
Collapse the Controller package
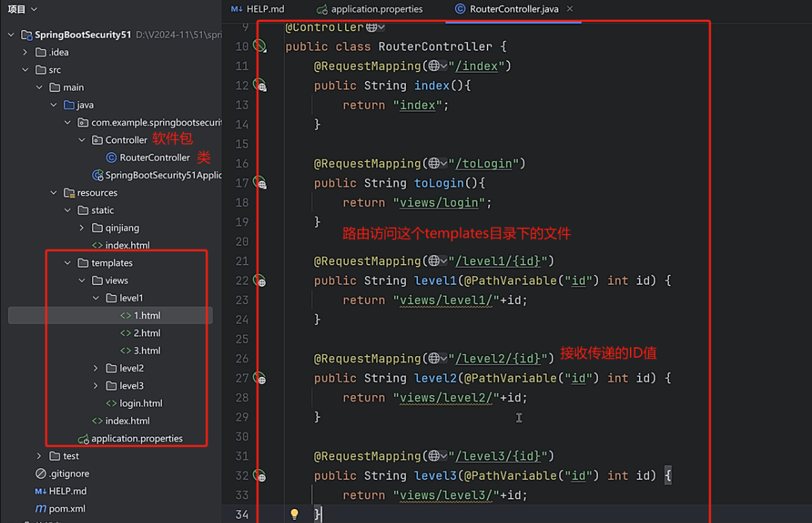coord(82,140)
